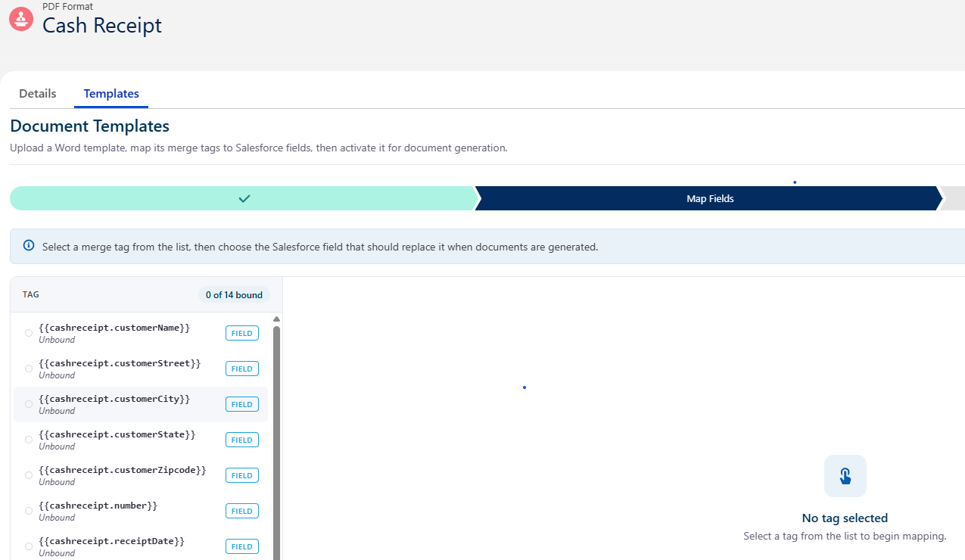Click the pointing hand No tag selected icon

(x=845, y=476)
